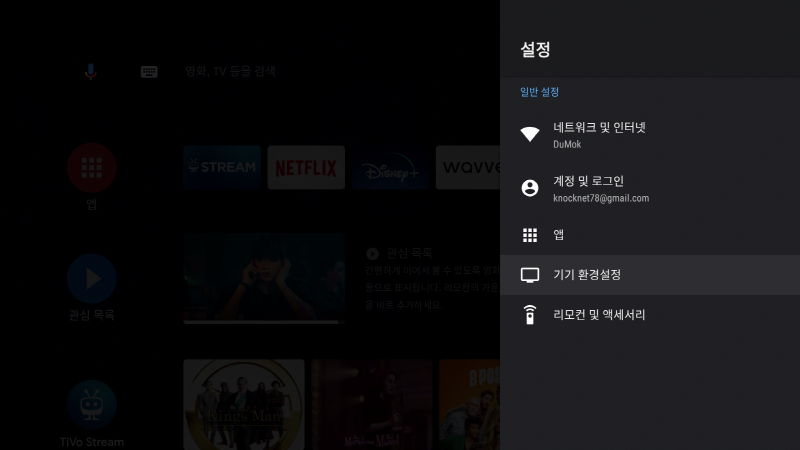Focus the search field 영화, TV 등을 검색
Viewport: 800px width, 450px height.
click(x=230, y=71)
